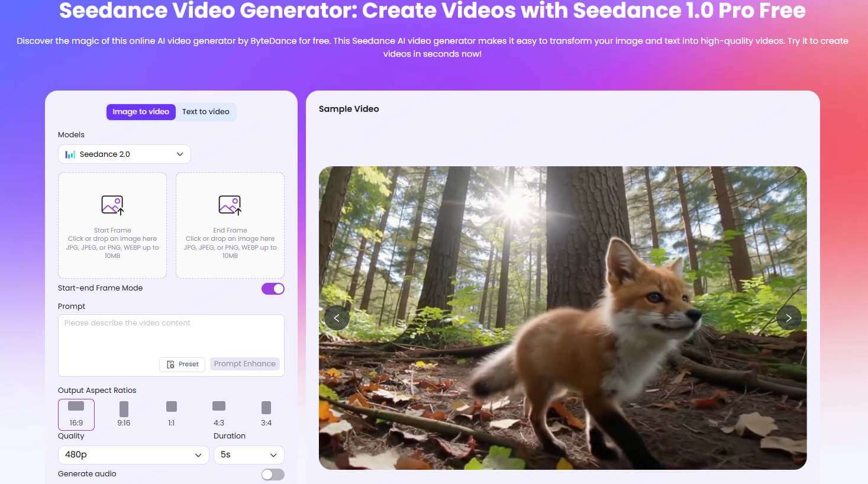Select the 3:4 aspect ratio icon
The image size is (868, 484).
(x=266, y=406)
